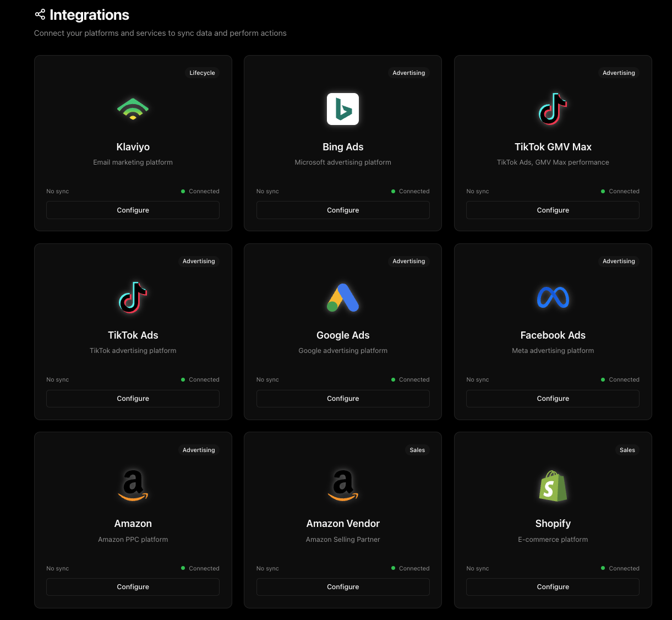The image size is (672, 620).
Task: Open Configure on the Bing Ads card
Action: [x=343, y=210]
